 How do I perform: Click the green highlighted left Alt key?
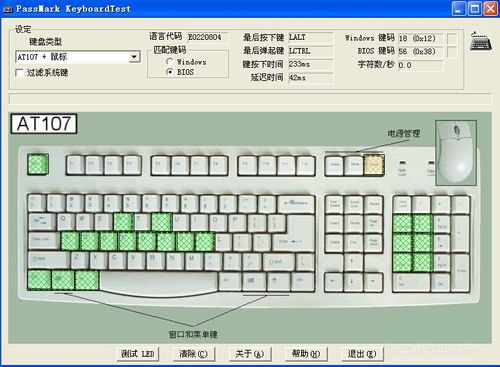point(87,280)
